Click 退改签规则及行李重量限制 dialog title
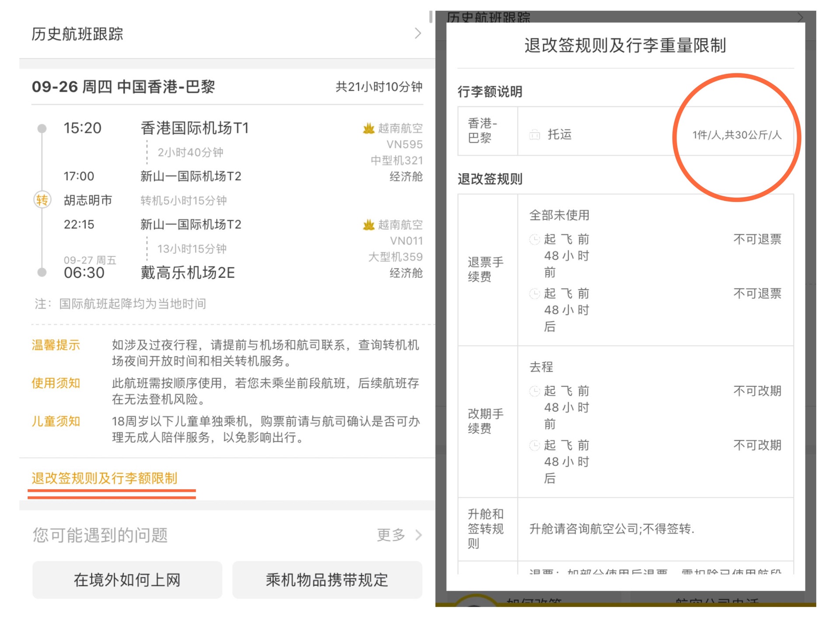The width and height of the screenshot is (840, 630). pos(625,45)
